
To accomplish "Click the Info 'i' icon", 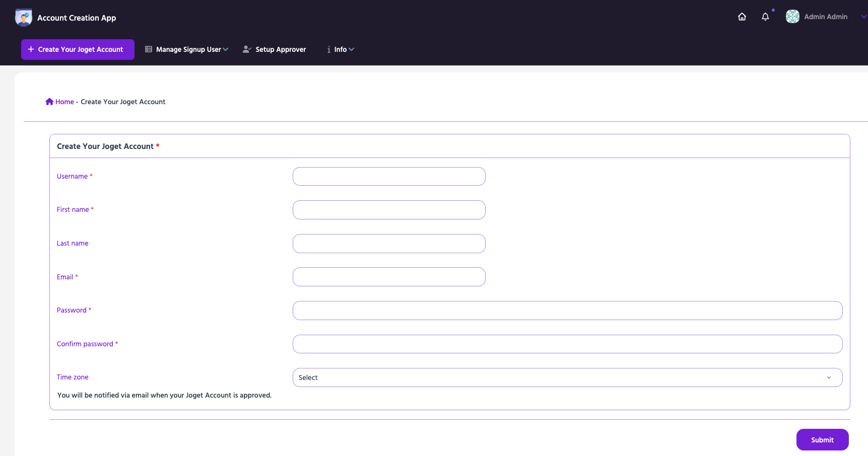I will pyautogui.click(x=329, y=49).
